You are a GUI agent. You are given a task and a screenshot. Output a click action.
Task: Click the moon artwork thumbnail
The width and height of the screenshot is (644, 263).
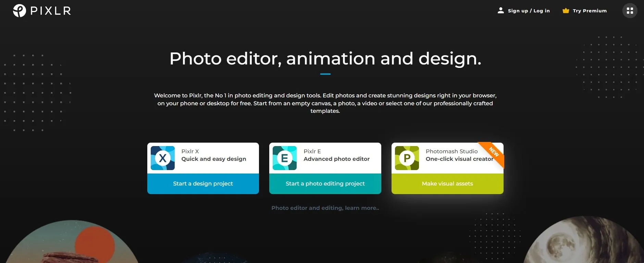pos(584,240)
